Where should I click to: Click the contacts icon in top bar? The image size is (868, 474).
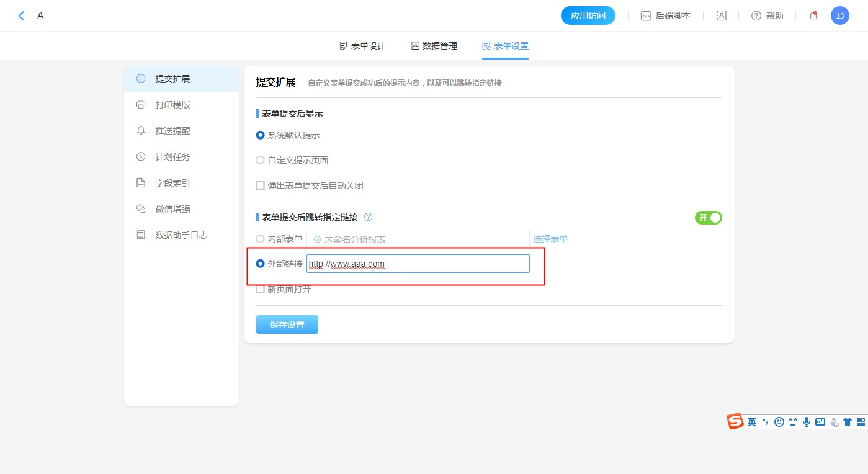[x=721, y=16]
